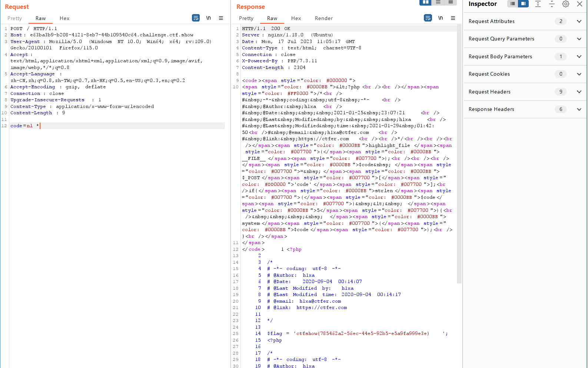The width and height of the screenshot is (588, 368).
Task: Click X-Powered-By PHP/7.3.11 header
Action: tap(279, 61)
